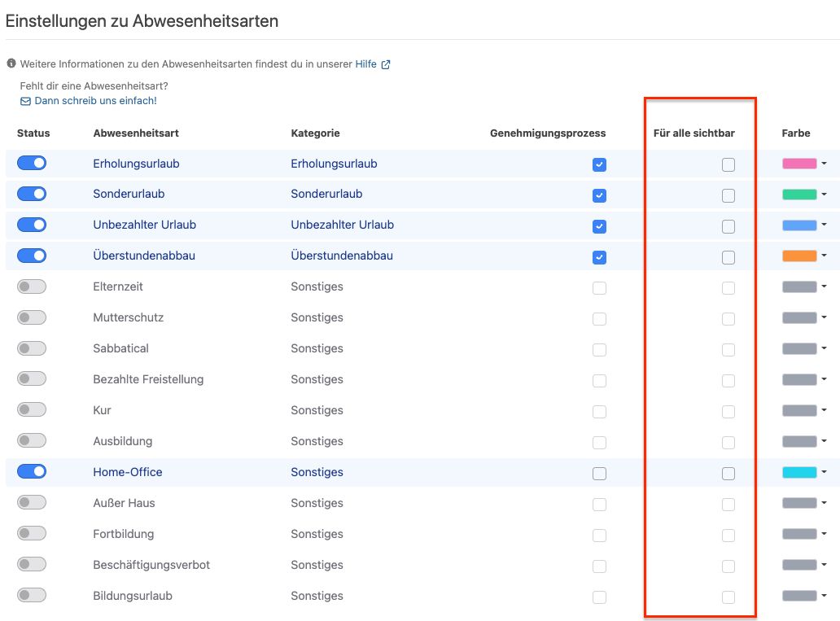The image size is (840, 621).
Task: Click the info icon next to the help text
Action: point(10,63)
